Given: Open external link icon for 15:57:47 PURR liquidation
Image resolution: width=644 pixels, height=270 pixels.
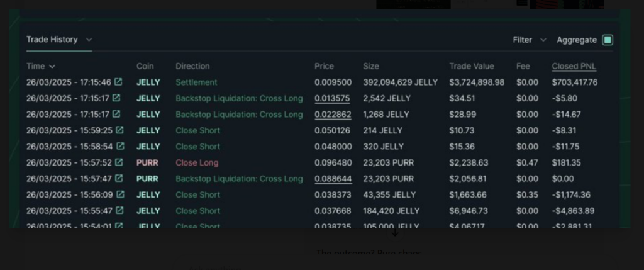Looking at the screenshot, I should click(119, 178).
